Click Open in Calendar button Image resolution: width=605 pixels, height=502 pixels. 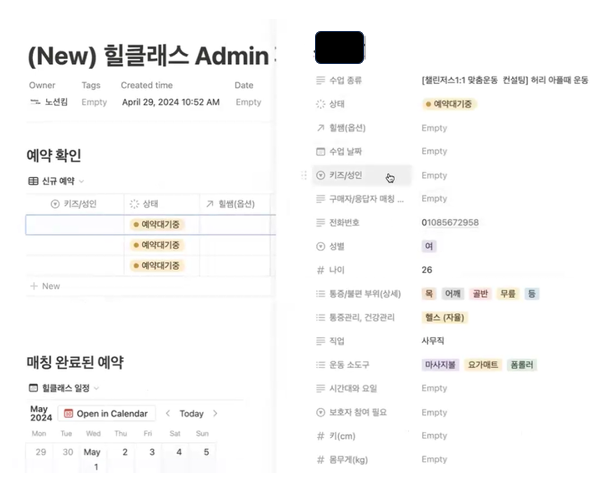(106, 414)
